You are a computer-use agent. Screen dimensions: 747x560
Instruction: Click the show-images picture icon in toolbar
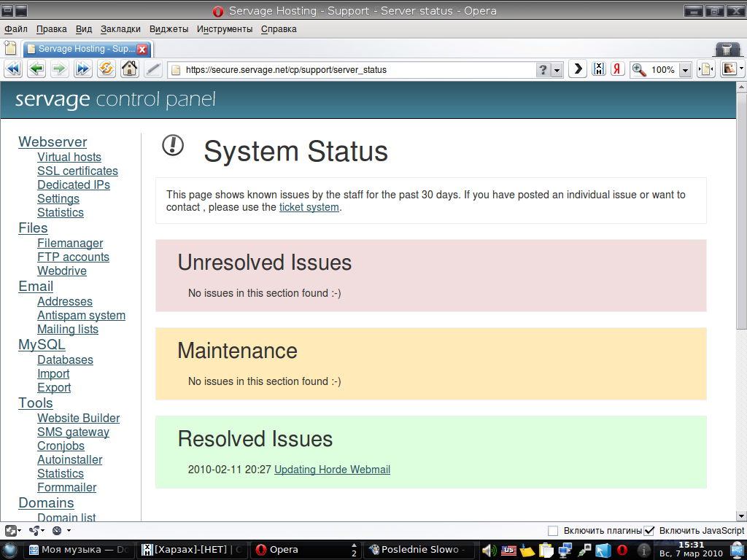pyautogui.click(x=729, y=69)
